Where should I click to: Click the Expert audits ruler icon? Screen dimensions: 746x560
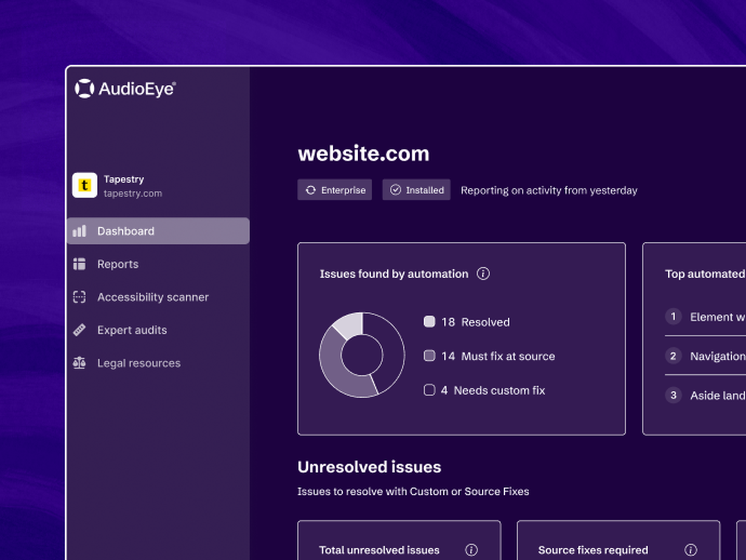pyautogui.click(x=79, y=330)
